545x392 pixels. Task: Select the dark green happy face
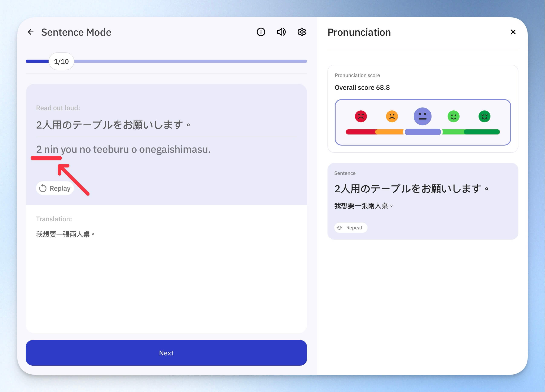tap(484, 116)
